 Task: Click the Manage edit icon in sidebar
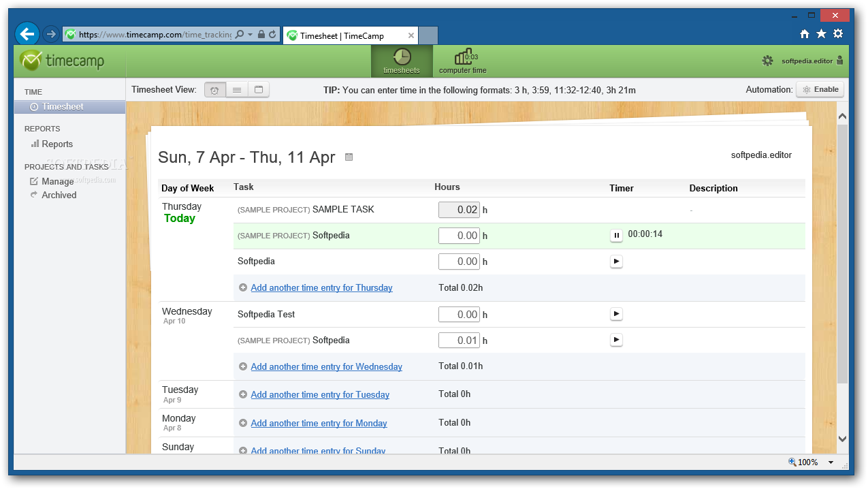point(35,181)
